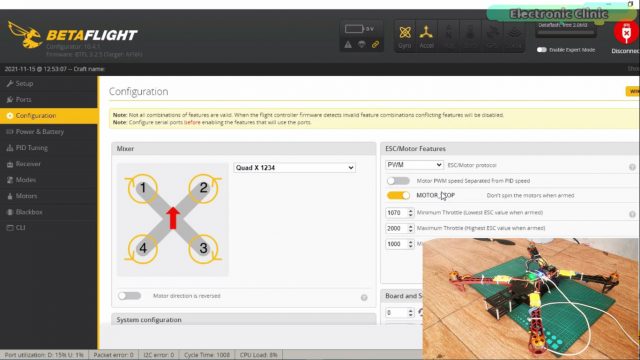Image resolution: width=640 pixels, height=360 pixels.
Task: Open the Motors tab
Action: pyautogui.click(x=49, y=196)
